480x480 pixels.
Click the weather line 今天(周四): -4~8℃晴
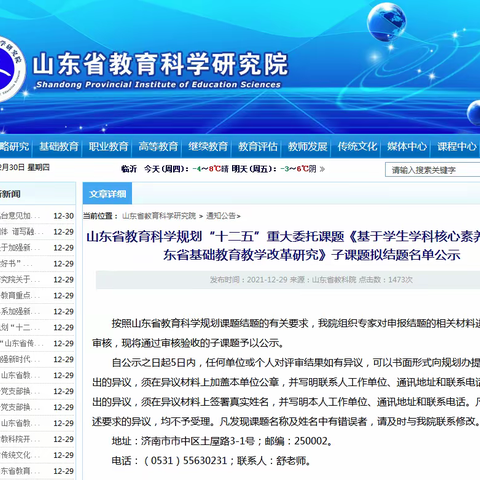186,169
